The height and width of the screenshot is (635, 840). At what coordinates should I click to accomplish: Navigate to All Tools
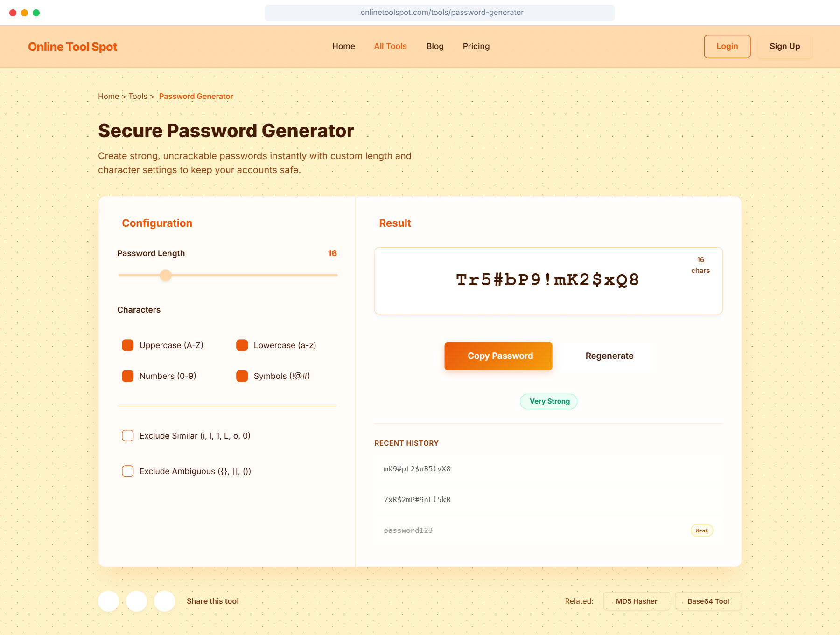[x=390, y=46]
